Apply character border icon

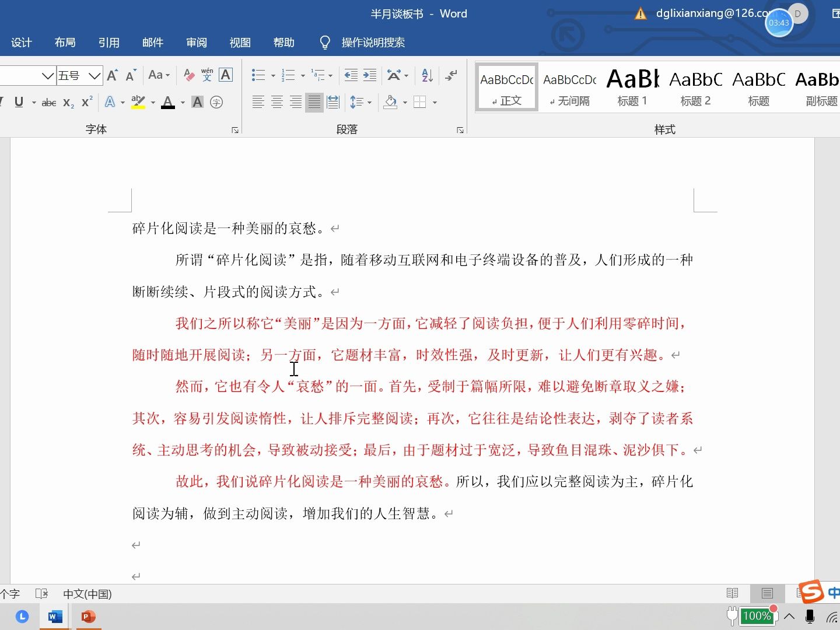[x=226, y=75]
